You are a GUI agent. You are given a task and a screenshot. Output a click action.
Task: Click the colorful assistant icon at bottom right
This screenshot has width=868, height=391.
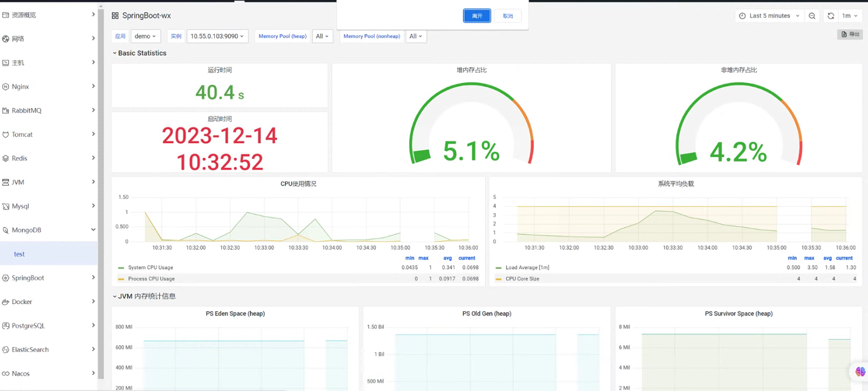point(860,372)
